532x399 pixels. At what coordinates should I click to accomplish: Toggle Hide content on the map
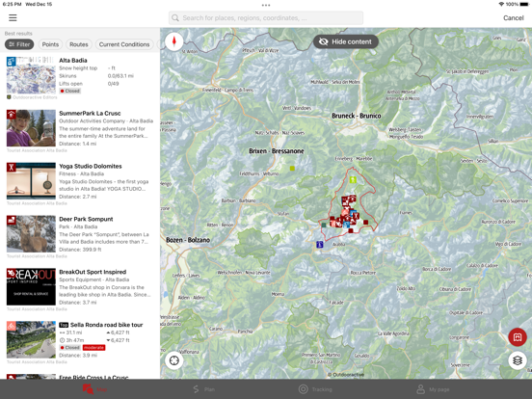click(x=345, y=41)
